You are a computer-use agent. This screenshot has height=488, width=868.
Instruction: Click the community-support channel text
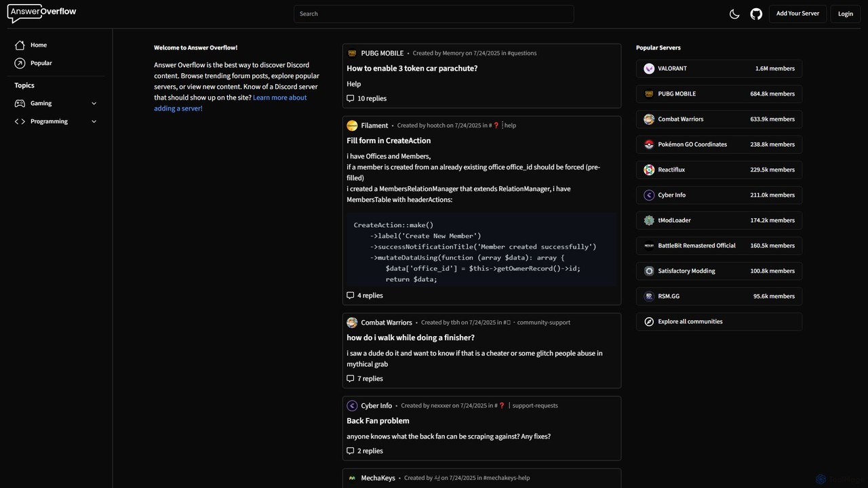(543, 323)
